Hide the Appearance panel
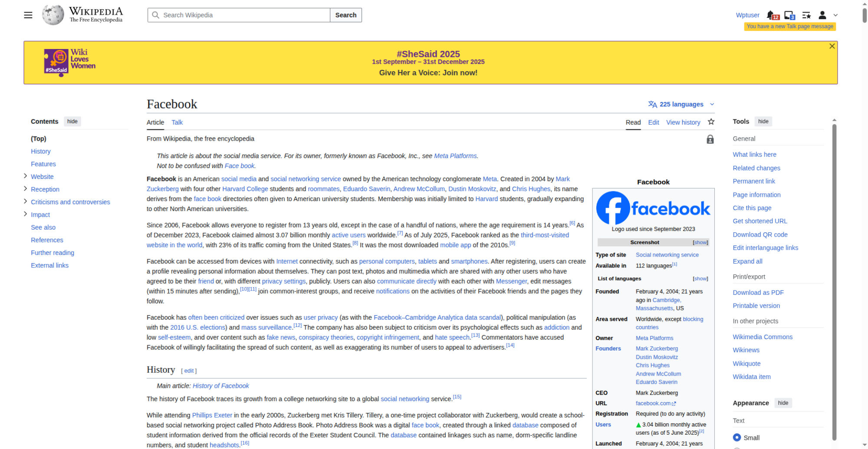 (x=783, y=403)
